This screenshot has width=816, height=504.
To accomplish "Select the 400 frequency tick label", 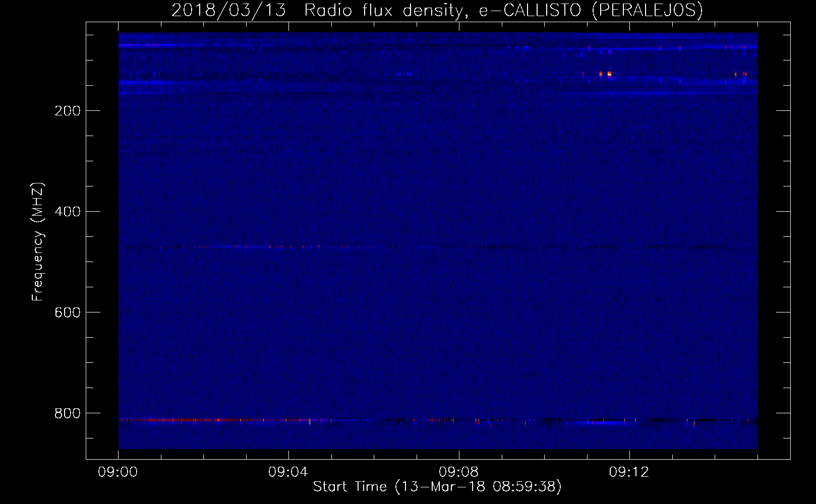I will [x=68, y=212].
